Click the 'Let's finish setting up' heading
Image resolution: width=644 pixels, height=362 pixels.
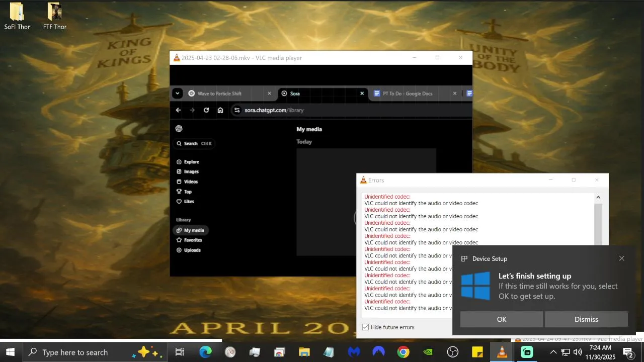point(535,276)
